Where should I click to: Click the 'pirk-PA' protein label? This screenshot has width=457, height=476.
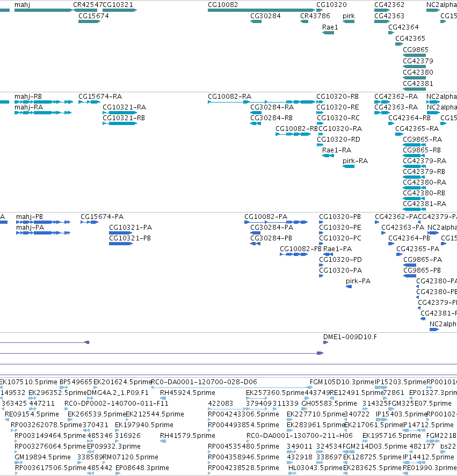[x=358, y=281]
